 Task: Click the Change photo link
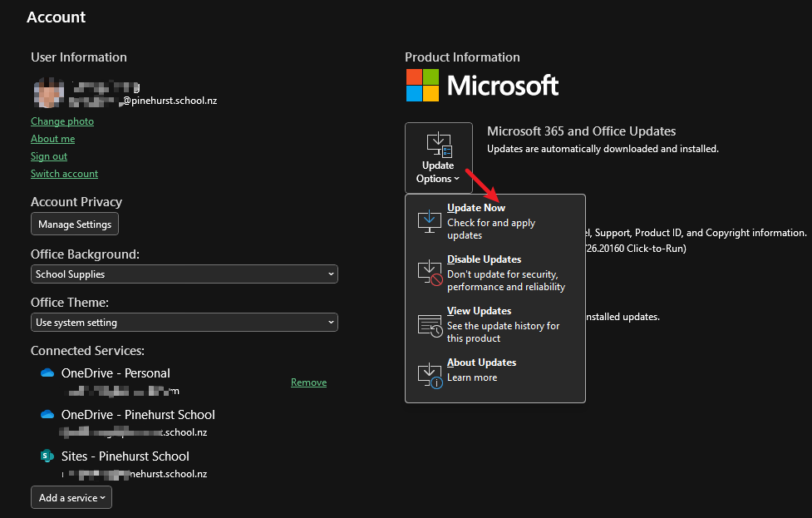[62, 121]
